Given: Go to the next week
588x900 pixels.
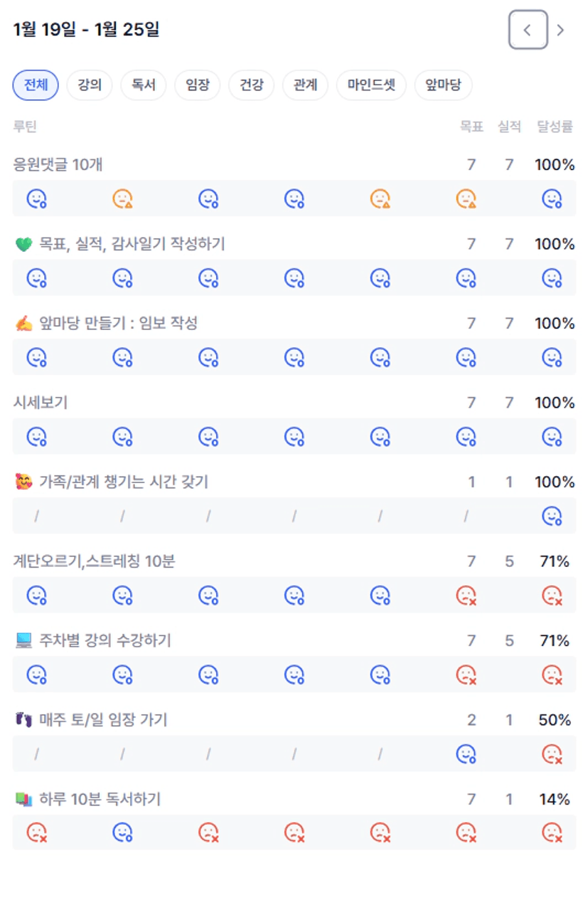Looking at the screenshot, I should [560, 30].
